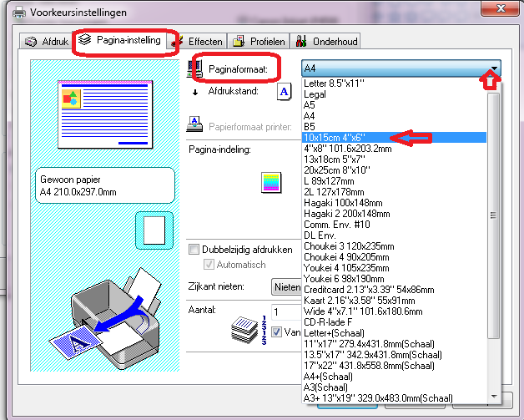Toggle the Van checkbox beside copies
The height and width of the screenshot is (420, 524).
pos(276,332)
